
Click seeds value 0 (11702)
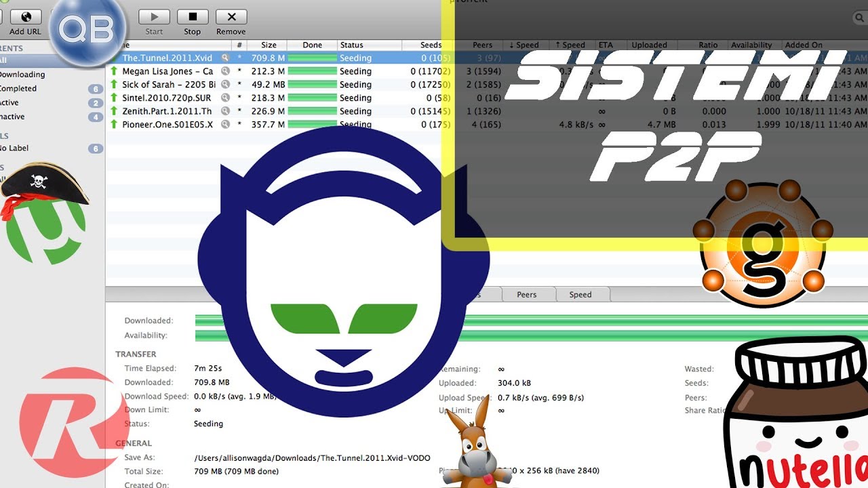(431, 71)
